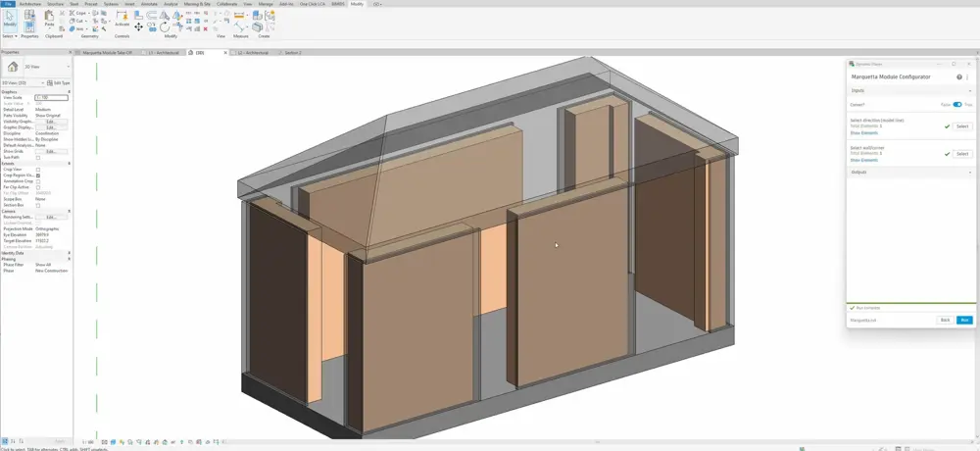Click the blue Run button
This screenshot has height=451, width=980.
pos(964,320)
